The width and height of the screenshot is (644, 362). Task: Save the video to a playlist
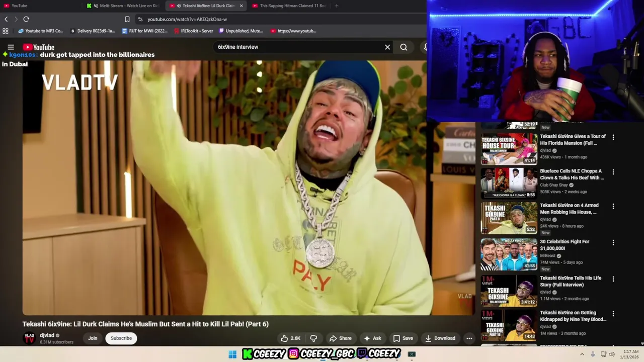click(x=403, y=338)
